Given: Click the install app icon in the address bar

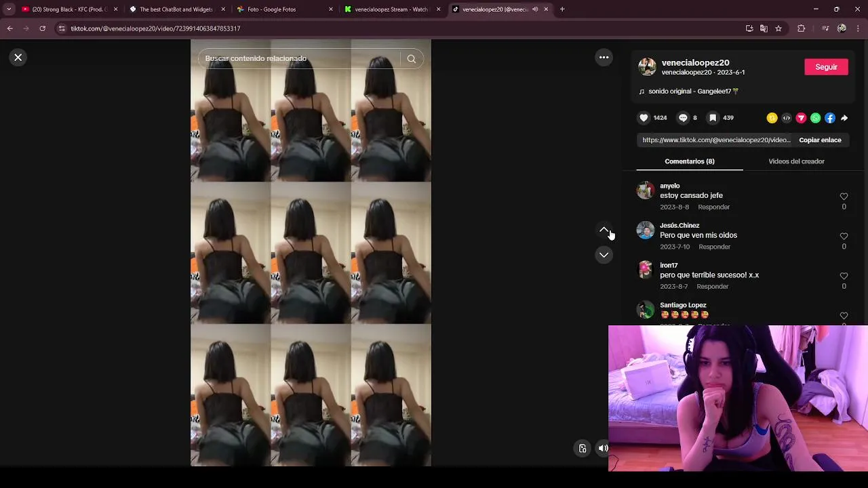Looking at the screenshot, I should (749, 28).
